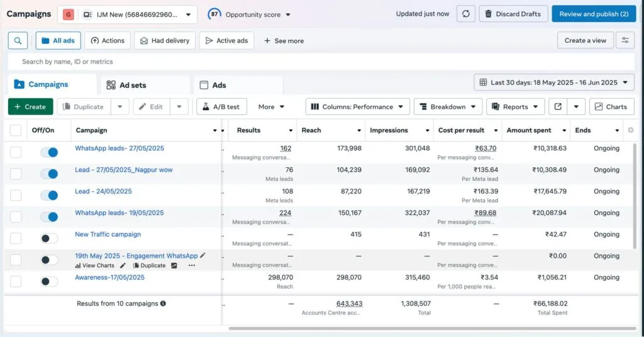
Task: Click the export icon beside Reports
Action: pyautogui.click(x=558, y=107)
